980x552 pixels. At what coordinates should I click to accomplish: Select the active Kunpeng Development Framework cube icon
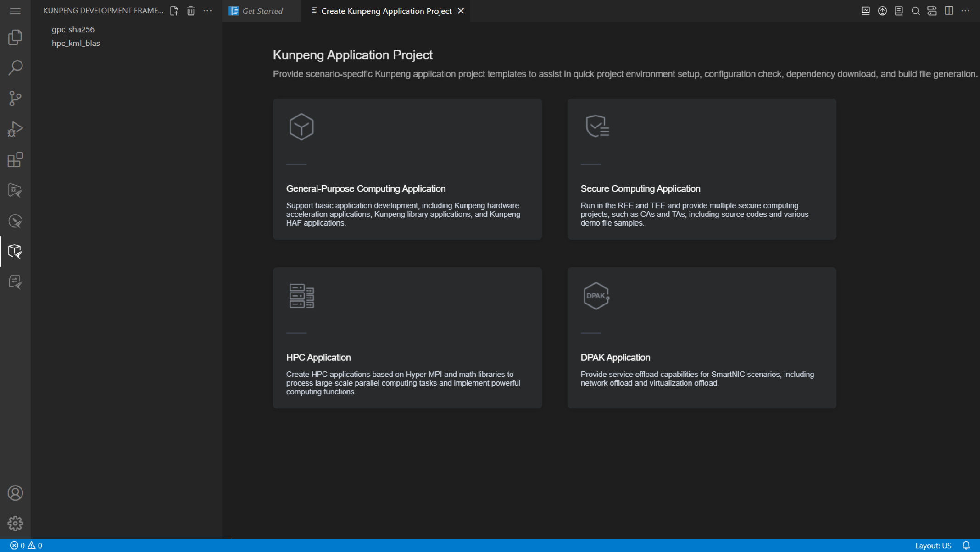tap(15, 251)
